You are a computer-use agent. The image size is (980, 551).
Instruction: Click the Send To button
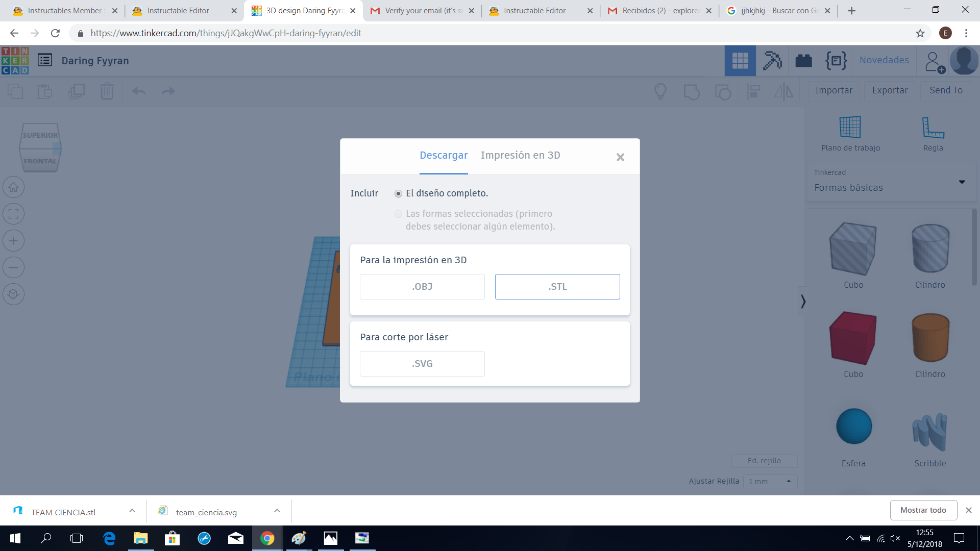(946, 90)
